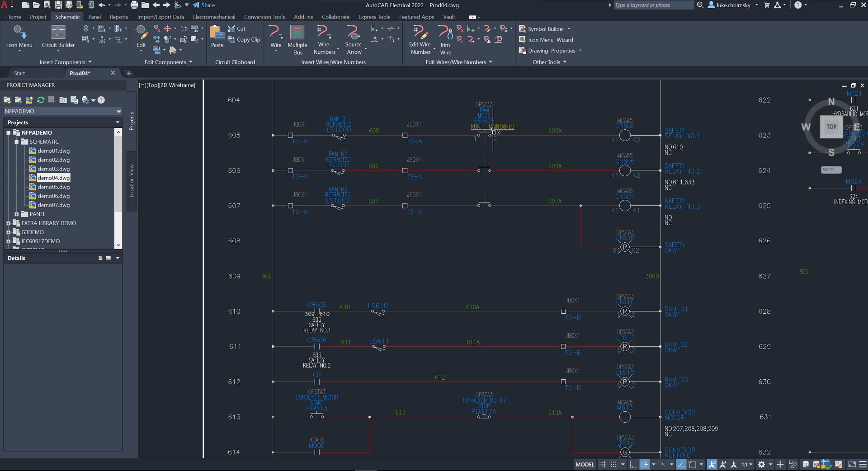Screen dimensions: 868x471
Task: Expand the PANEL folder in project tree
Action: 17,214
